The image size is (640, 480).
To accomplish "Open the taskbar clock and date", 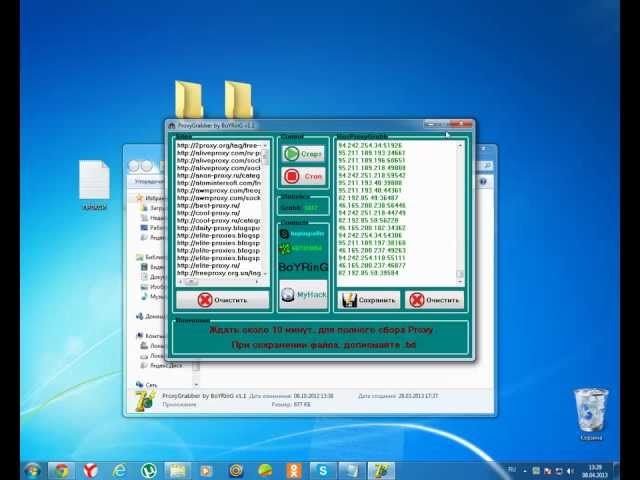I will tap(596, 471).
